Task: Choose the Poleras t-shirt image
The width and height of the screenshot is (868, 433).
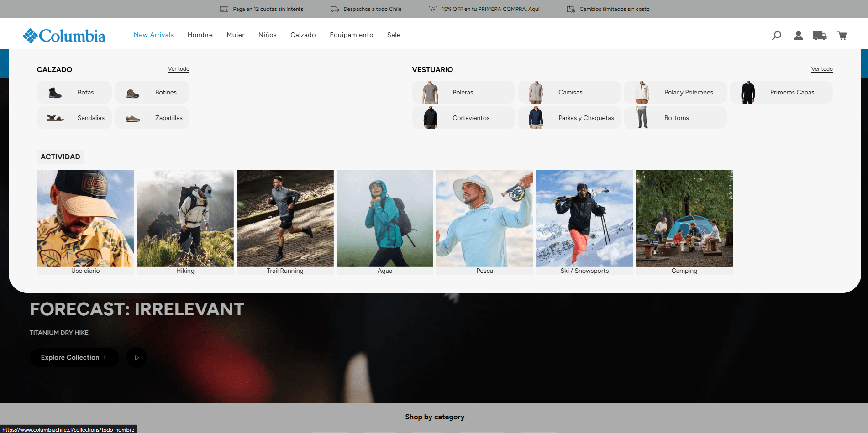Action: click(x=430, y=92)
